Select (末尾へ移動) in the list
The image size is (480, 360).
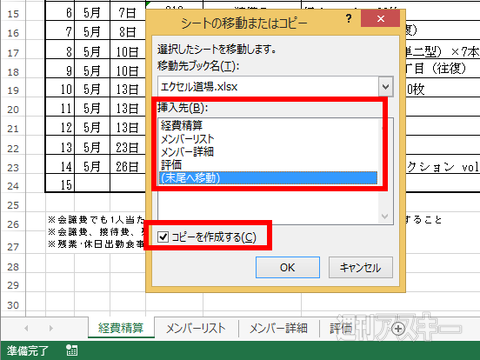coord(268,178)
